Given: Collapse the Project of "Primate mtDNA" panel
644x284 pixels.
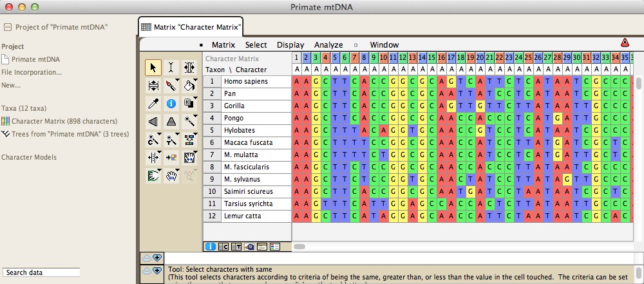Looking at the screenshot, I should [8, 27].
